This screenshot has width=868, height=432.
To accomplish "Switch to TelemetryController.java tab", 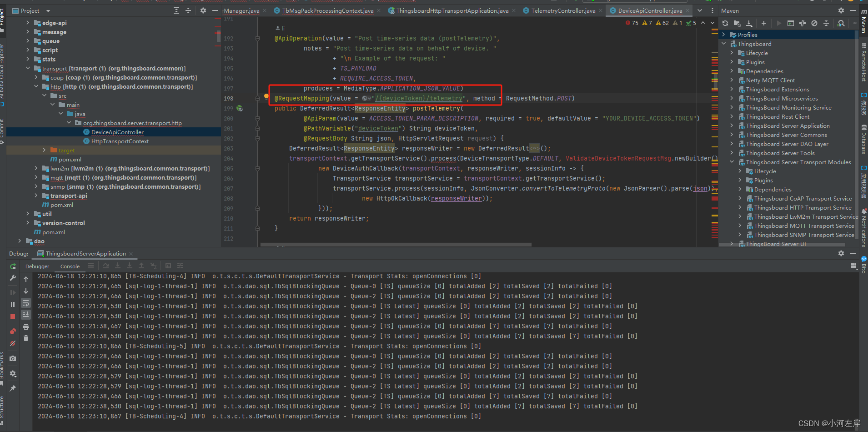I will pyautogui.click(x=563, y=10).
